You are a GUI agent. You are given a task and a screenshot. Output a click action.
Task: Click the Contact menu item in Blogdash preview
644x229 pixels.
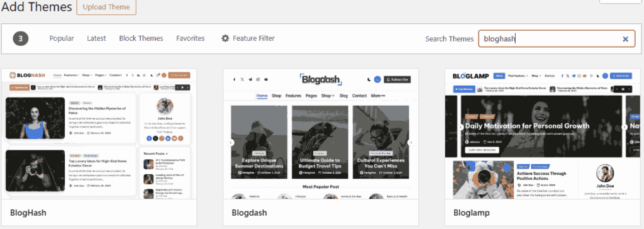[359, 96]
